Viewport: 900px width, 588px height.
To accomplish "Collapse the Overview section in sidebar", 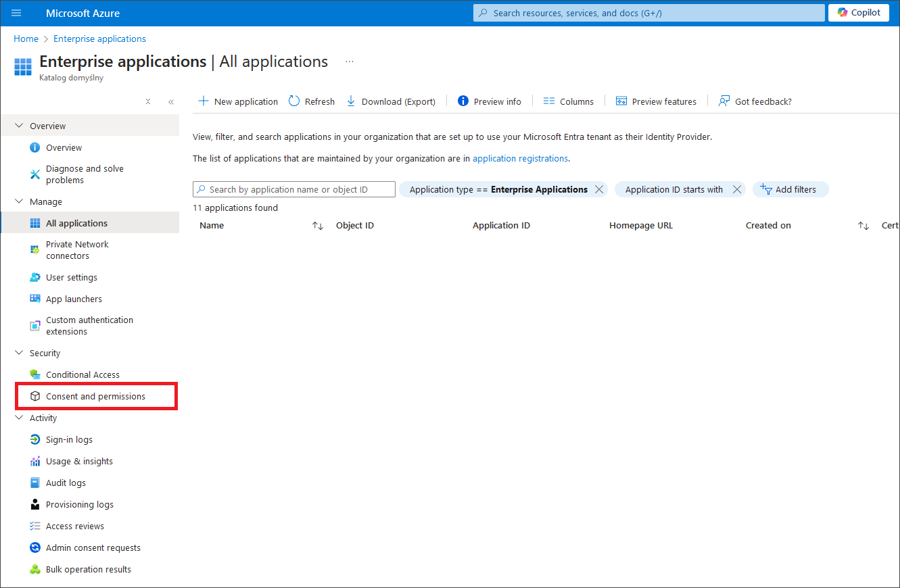I will coord(19,126).
